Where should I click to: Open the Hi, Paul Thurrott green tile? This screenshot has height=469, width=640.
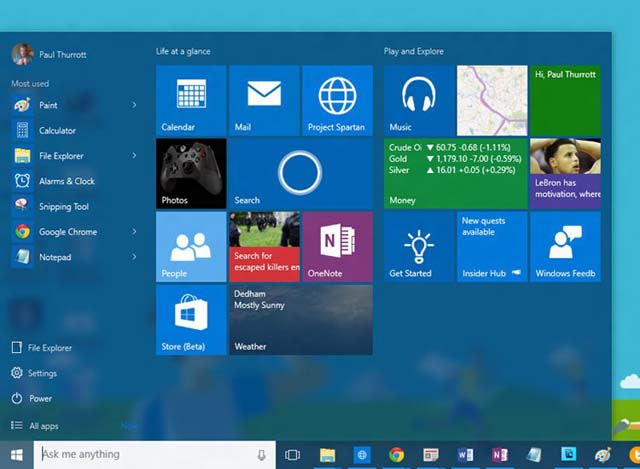[565, 100]
